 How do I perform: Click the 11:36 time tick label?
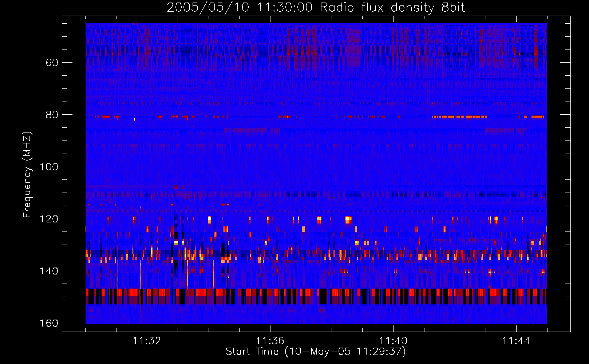(270, 341)
